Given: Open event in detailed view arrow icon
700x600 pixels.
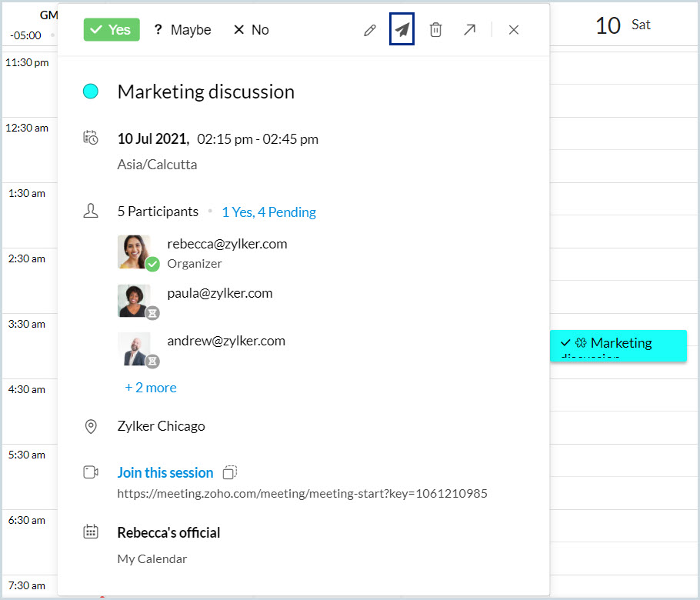Looking at the screenshot, I should [x=469, y=30].
